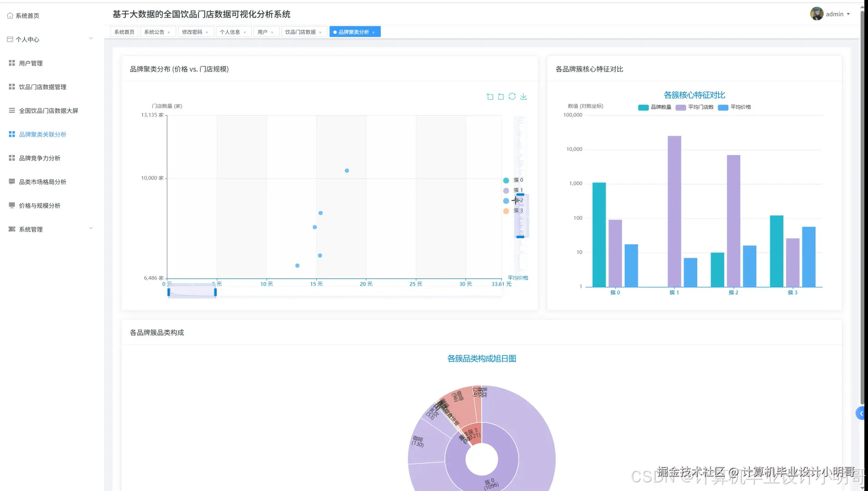Close the 饮品门店数据 tab
This screenshot has height=491, width=868.
[x=320, y=32]
